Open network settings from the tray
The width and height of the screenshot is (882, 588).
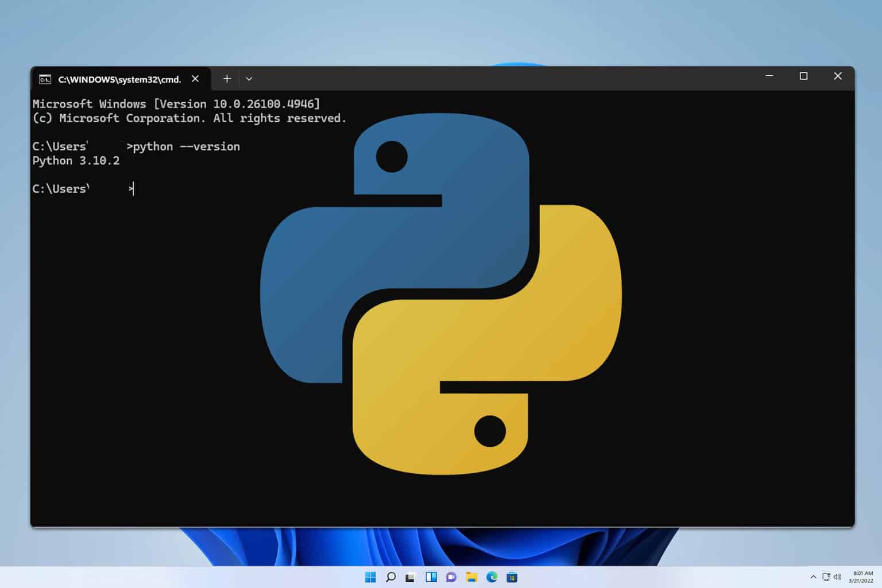click(x=826, y=577)
